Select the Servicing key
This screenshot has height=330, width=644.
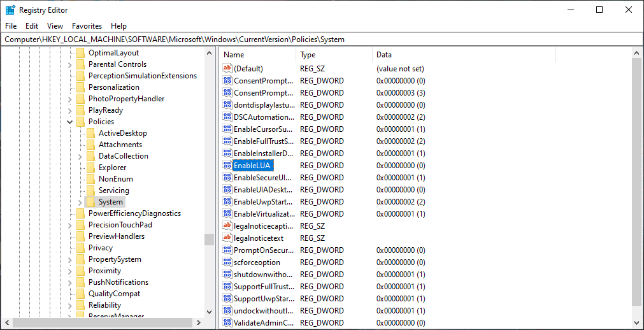pyautogui.click(x=114, y=190)
